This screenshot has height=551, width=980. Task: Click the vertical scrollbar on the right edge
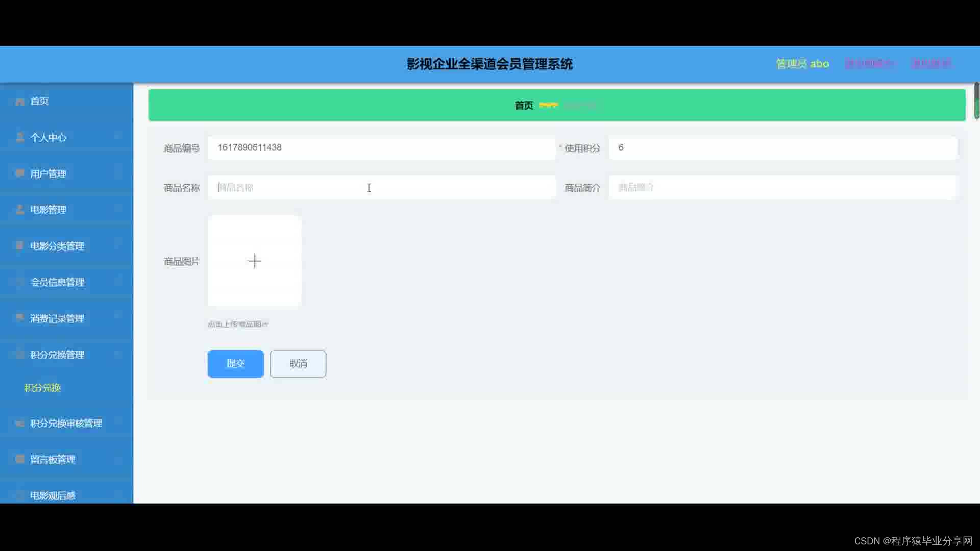976,101
